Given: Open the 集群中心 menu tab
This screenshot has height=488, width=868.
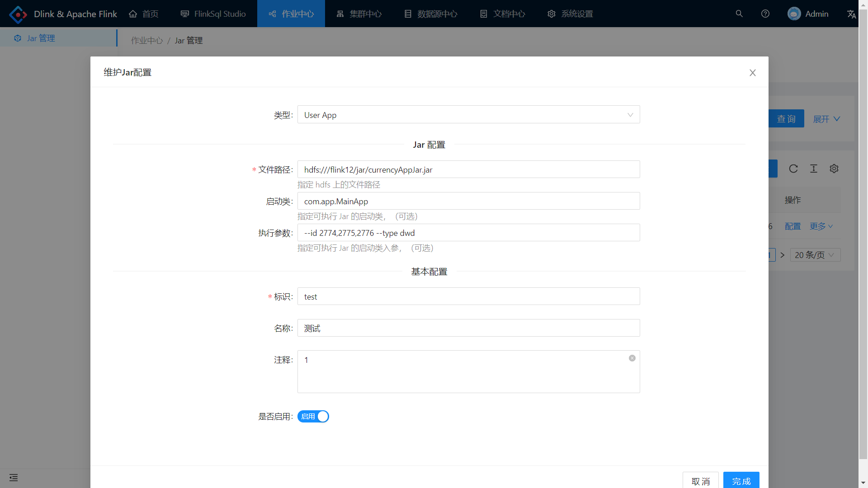Looking at the screenshot, I should (x=359, y=14).
